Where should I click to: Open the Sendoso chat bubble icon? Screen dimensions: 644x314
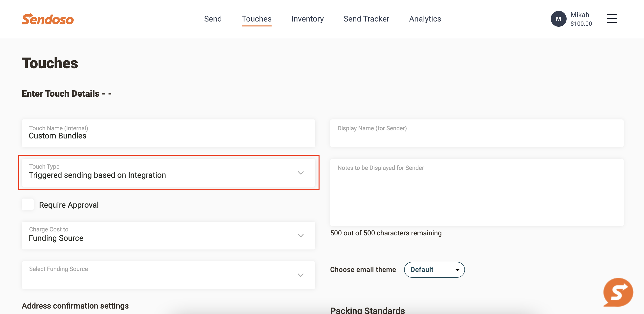pos(618,292)
